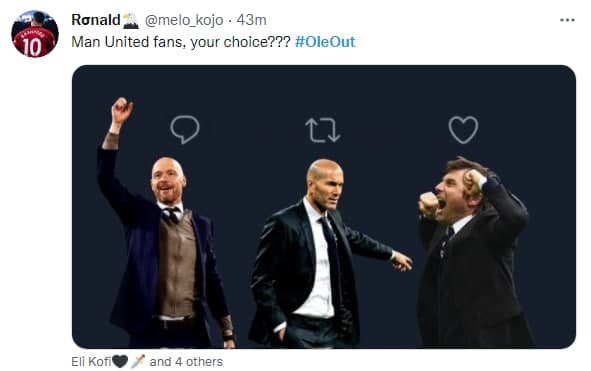Click the retweet arrows icon
Image resolution: width=591 pixels, height=371 pixels.
coord(323,130)
